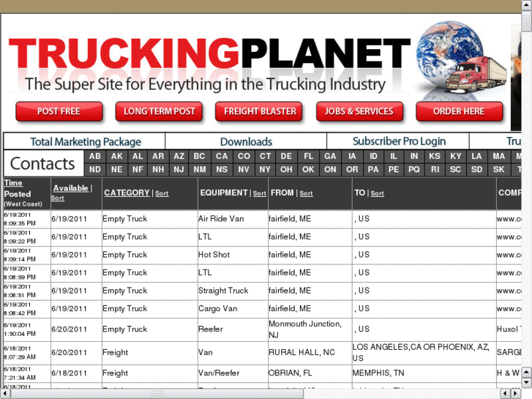Image resolution: width=532 pixels, height=399 pixels.
Task: Click the FREIGHT BLASTER button
Action: pos(259,111)
